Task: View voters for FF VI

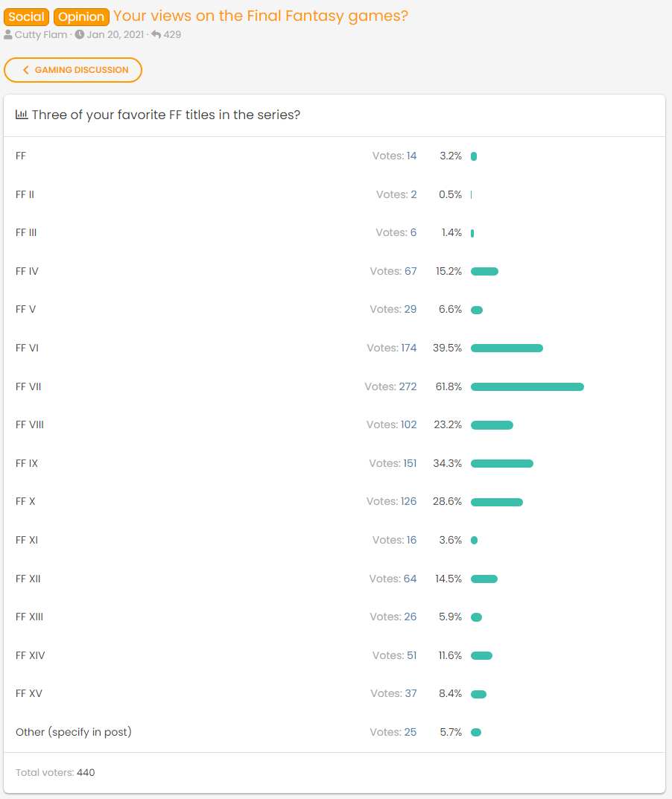Action: (391, 348)
